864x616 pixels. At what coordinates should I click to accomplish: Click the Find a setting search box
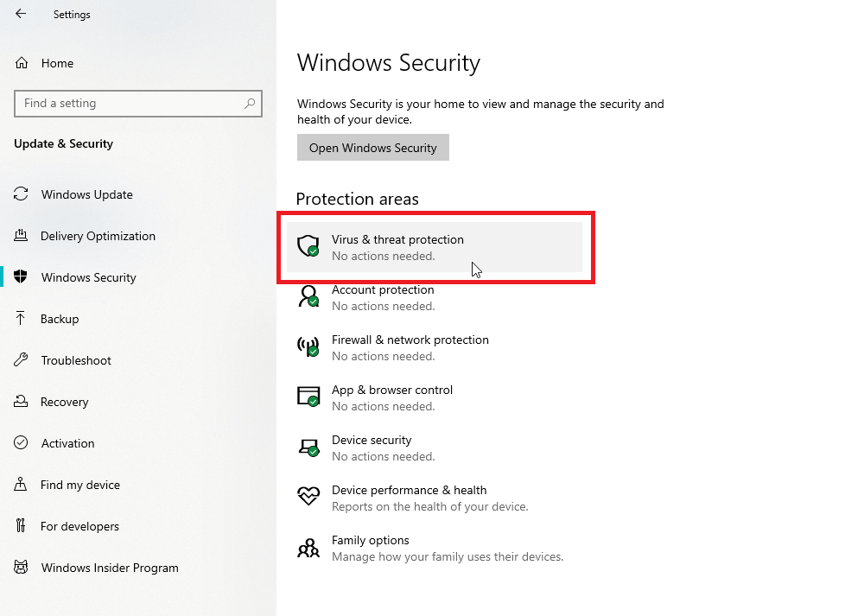pos(137,104)
